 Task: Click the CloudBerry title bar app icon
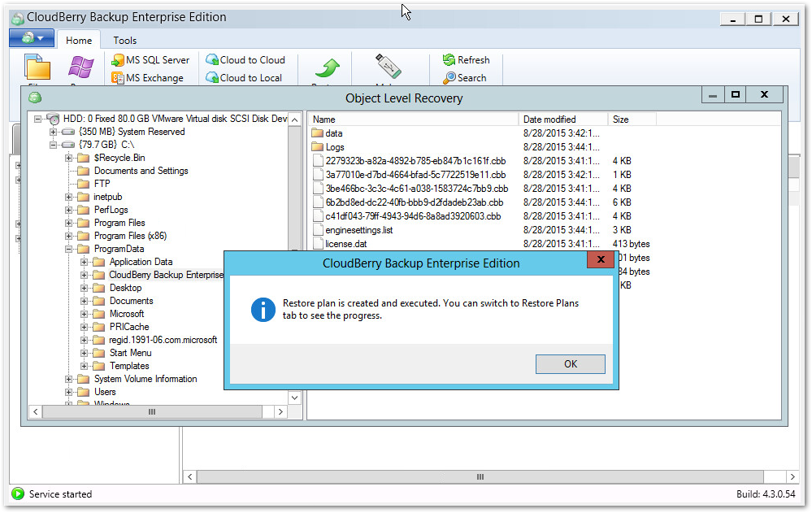tap(18, 19)
